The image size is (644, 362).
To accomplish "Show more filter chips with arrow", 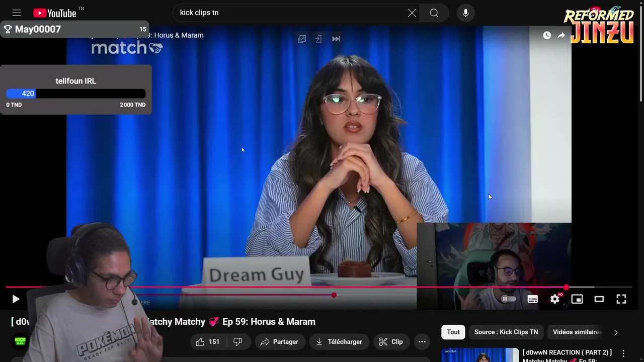I will pyautogui.click(x=616, y=332).
